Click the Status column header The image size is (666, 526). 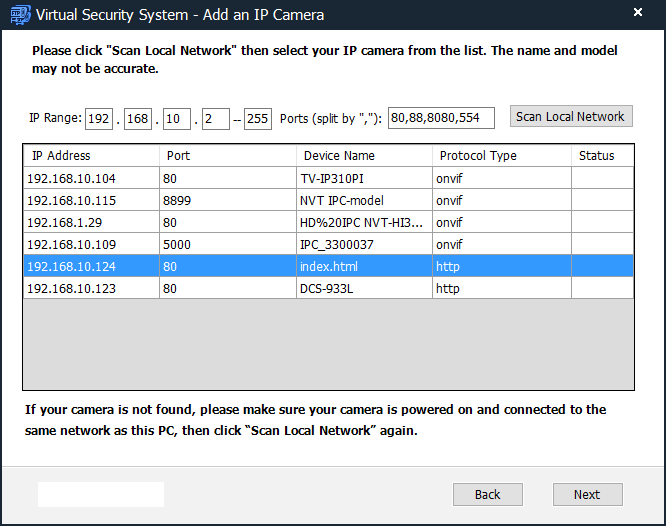tap(602, 156)
